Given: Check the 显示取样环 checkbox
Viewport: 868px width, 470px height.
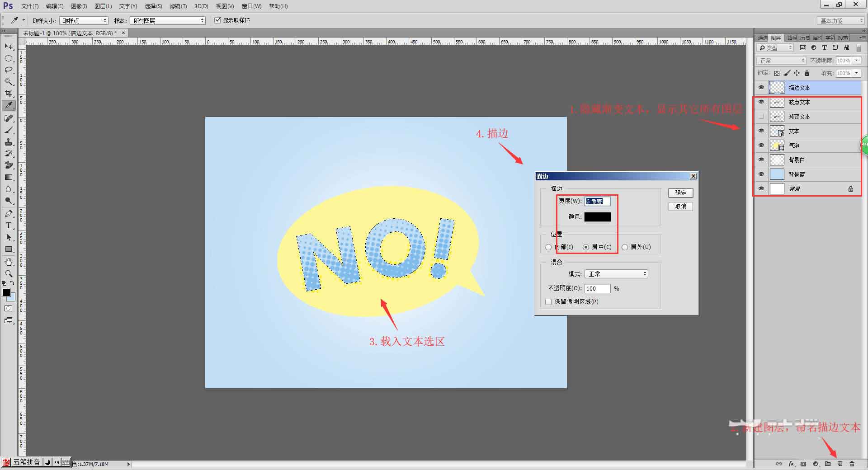Looking at the screenshot, I should 218,20.
